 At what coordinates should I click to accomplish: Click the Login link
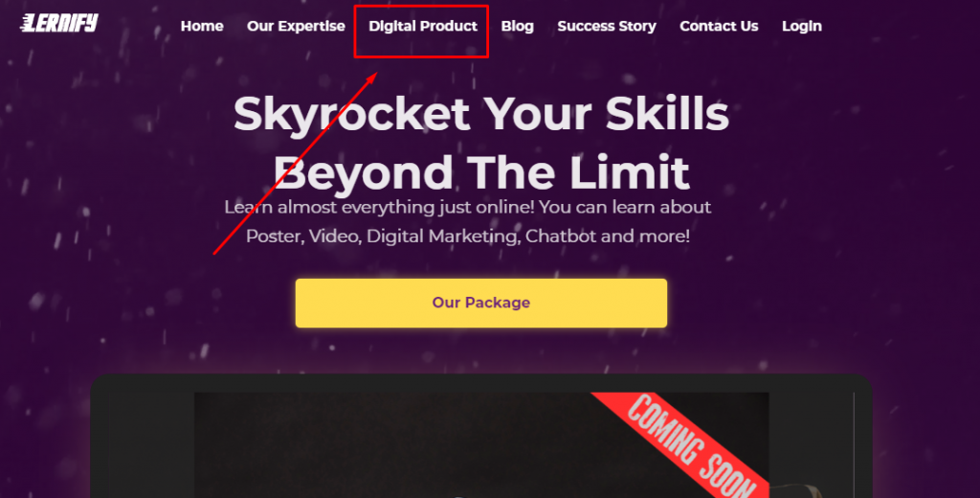[x=802, y=26]
